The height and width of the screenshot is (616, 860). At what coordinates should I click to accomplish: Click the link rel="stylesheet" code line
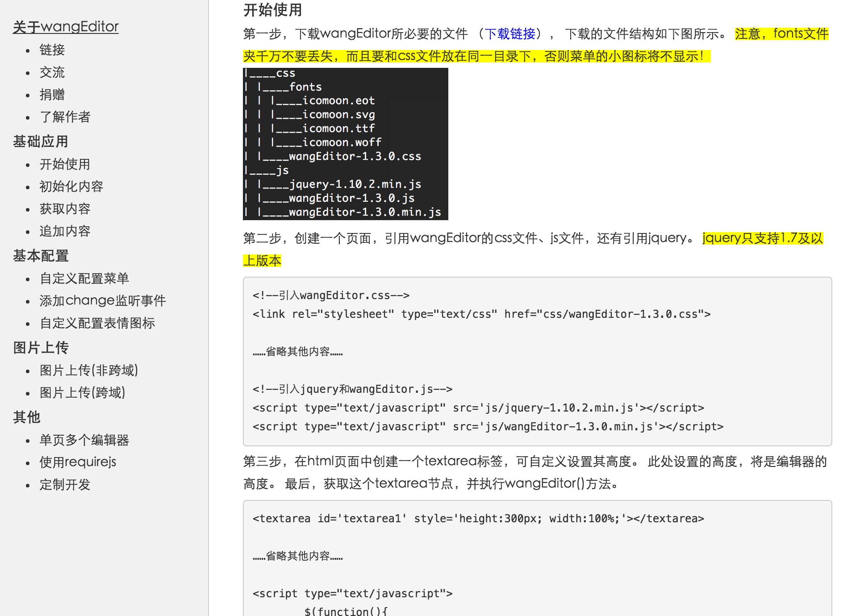(x=482, y=314)
